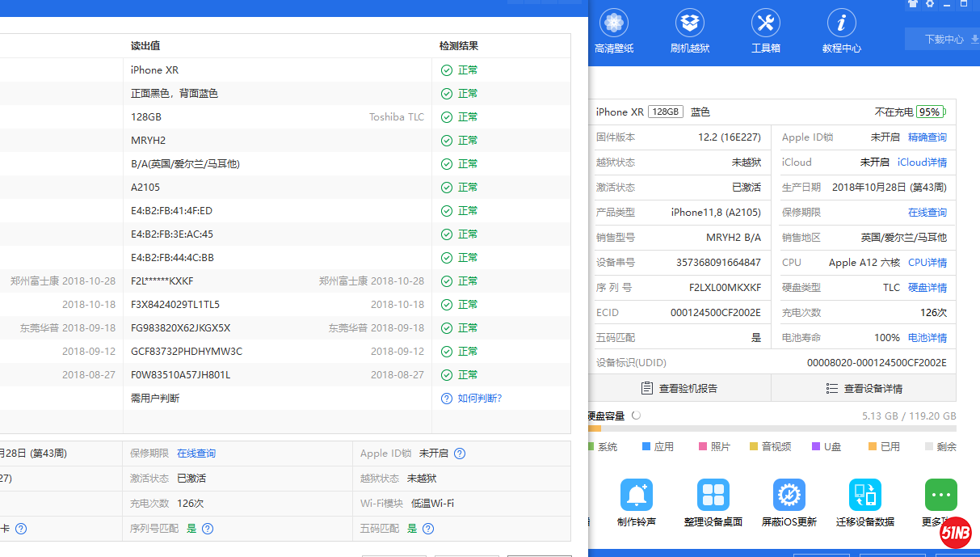Viewport: 980px width, 557px height.
Task: Click the green more features icon
Action: (x=940, y=495)
